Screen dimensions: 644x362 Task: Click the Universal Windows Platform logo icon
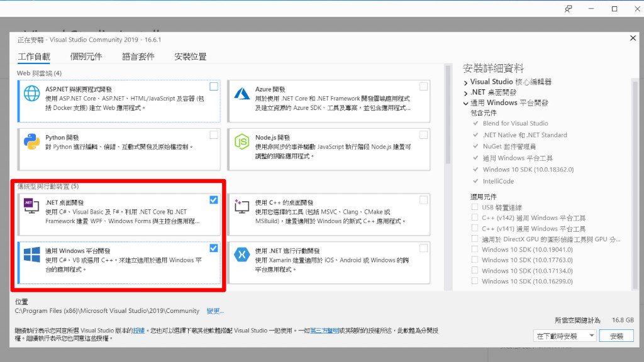31,255
